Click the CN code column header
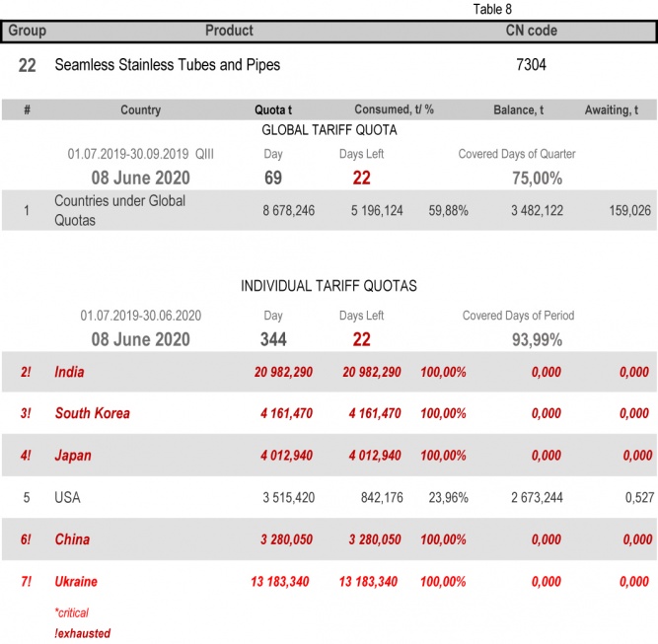This screenshot has width=658, height=644. [x=531, y=32]
